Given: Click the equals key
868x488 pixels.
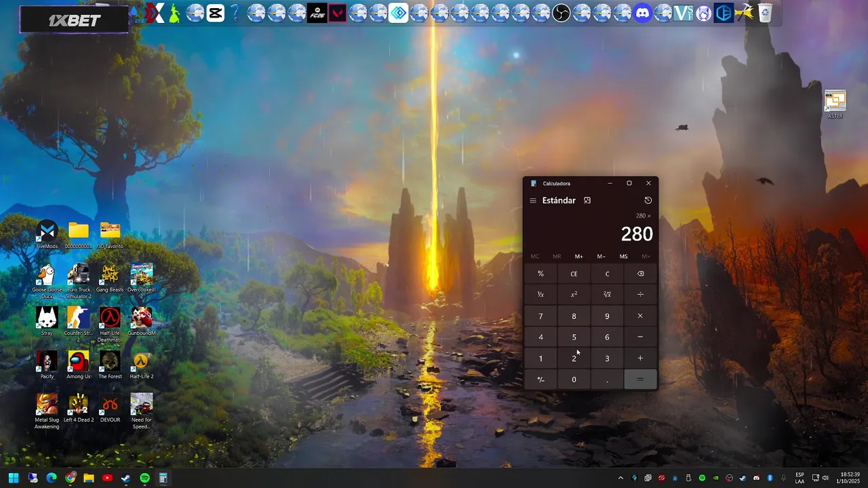Looking at the screenshot, I should [640, 380].
